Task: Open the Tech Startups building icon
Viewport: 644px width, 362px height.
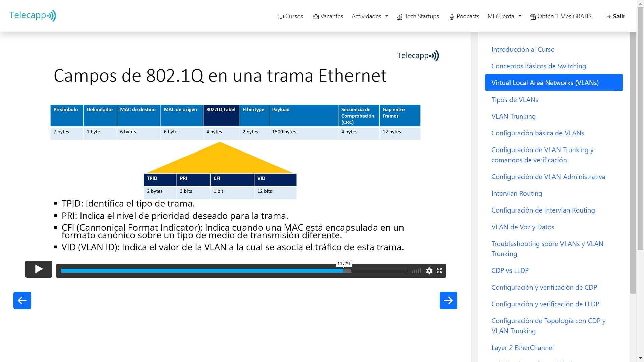Action: [x=399, y=17]
